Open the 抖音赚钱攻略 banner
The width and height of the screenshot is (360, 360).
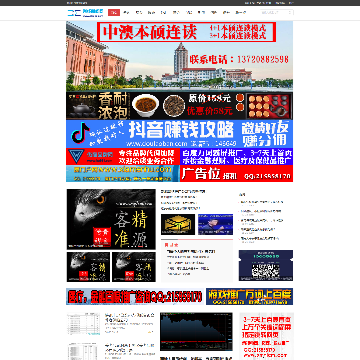click(x=179, y=134)
